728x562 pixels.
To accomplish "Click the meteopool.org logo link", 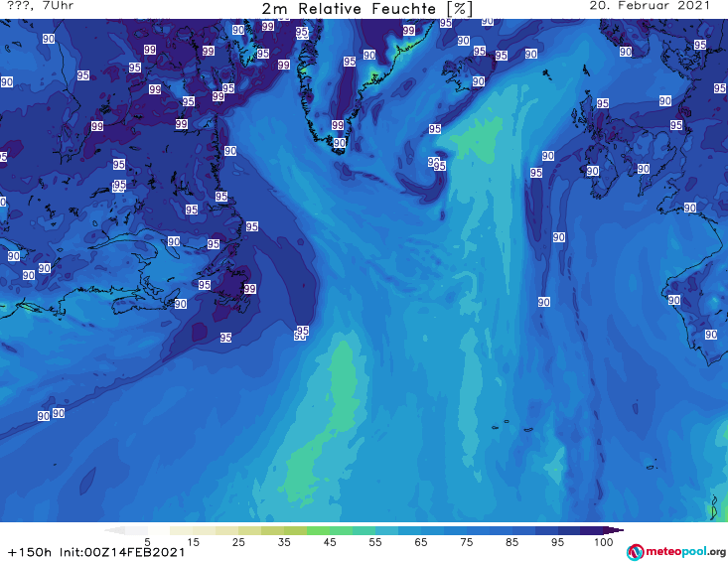I will tap(675, 552).
